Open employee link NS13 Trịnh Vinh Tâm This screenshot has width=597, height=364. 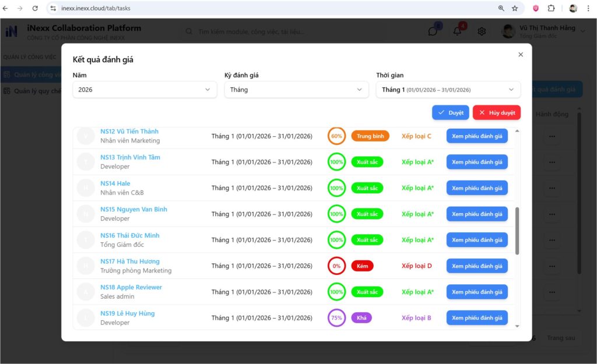130,157
